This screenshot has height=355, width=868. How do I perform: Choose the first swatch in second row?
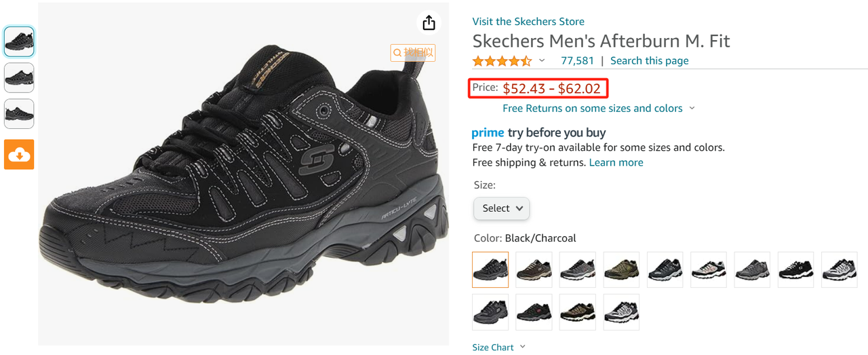pyautogui.click(x=490, y=312)
